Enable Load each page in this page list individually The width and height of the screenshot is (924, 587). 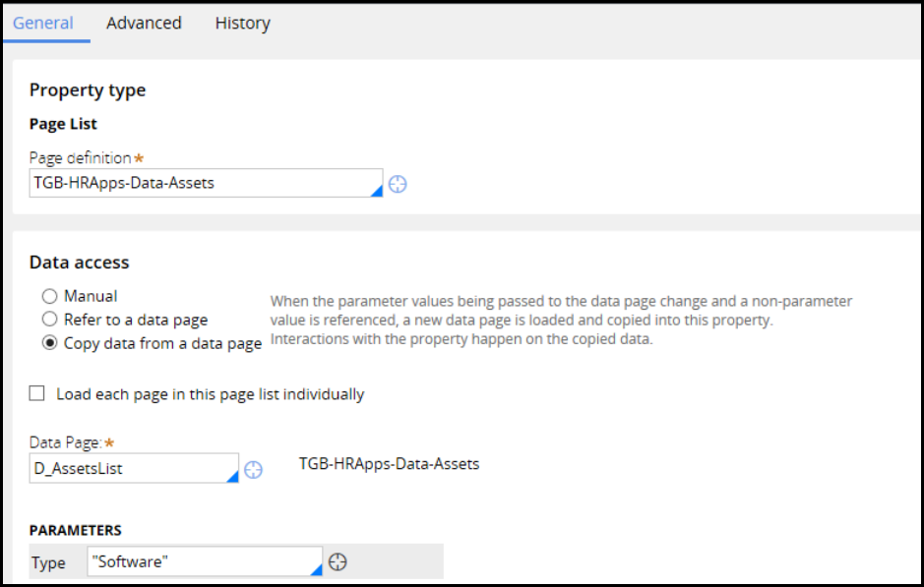[37, 394]
